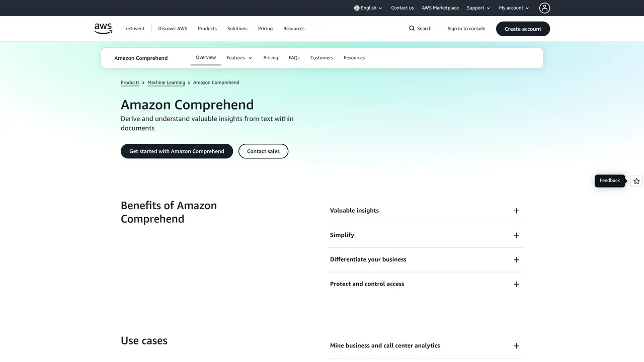Click the star icon beside Feedback
The image size is (644, 362).
(636, 181)
